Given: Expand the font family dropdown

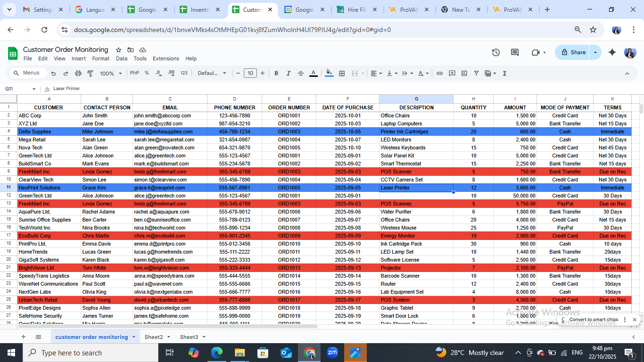Looking at the screenshot, I should pyautogui.click(x=212, y=74).
